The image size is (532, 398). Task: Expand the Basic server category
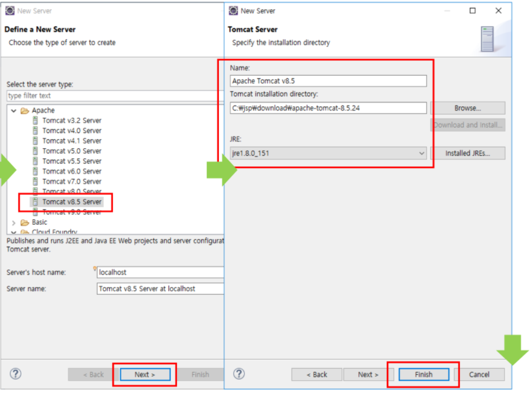(13, 223)
